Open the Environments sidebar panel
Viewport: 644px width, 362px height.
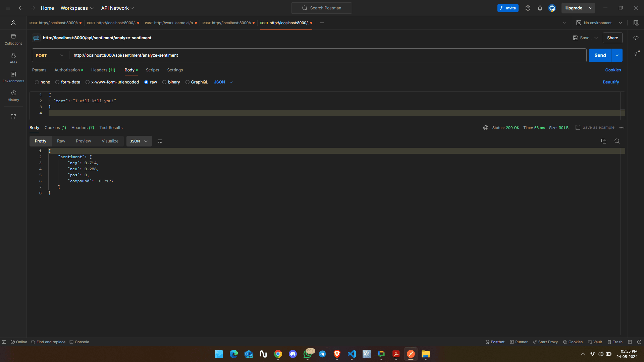point(13,77)
